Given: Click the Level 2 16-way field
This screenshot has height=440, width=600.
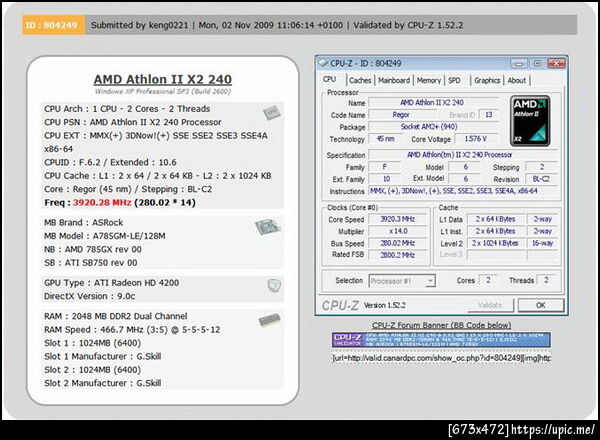Looking at the screenshot, I should 542,243.
